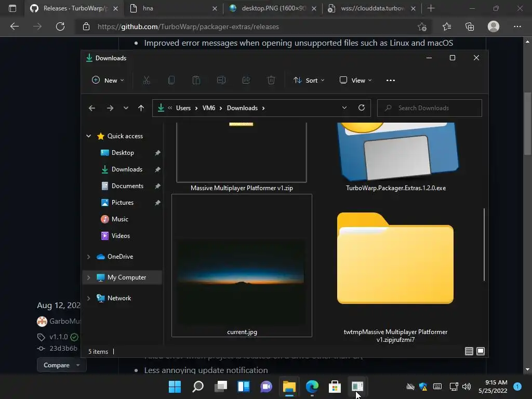Go back in the Downloads Explorer window

tap(91, 108)
